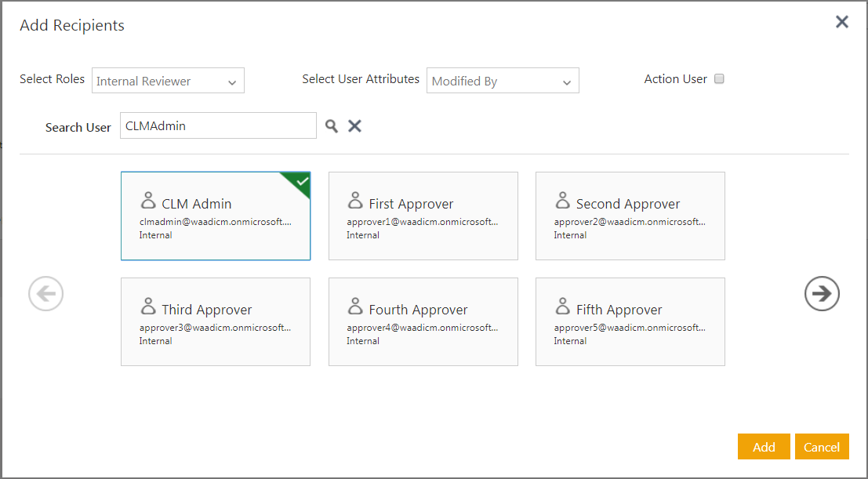Click the previous page left arrow

click(x=45, y=294)
